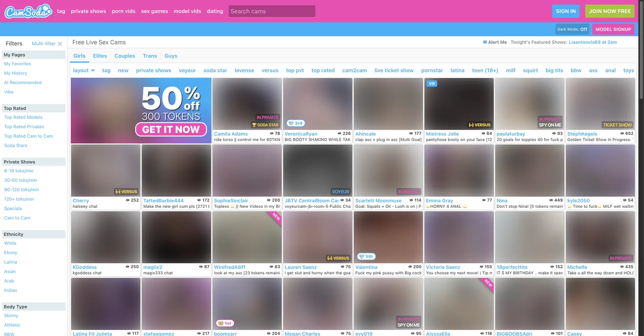Open the layout dropdown
This screenshot has width=644, height=336.
pos(84,71)
